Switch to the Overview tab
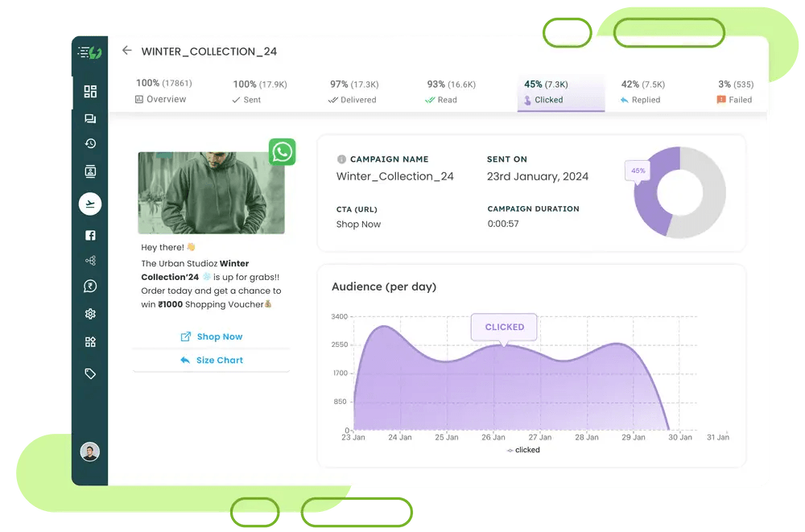The image size is (805, 532). click(x=161, y=91)
